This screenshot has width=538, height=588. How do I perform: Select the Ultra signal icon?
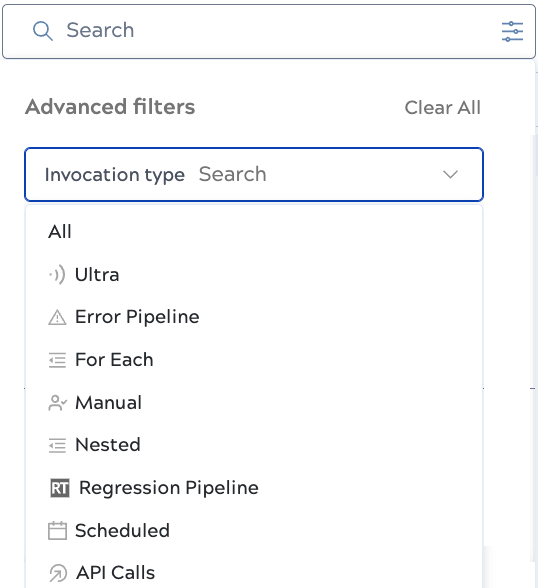click(57, 274)
